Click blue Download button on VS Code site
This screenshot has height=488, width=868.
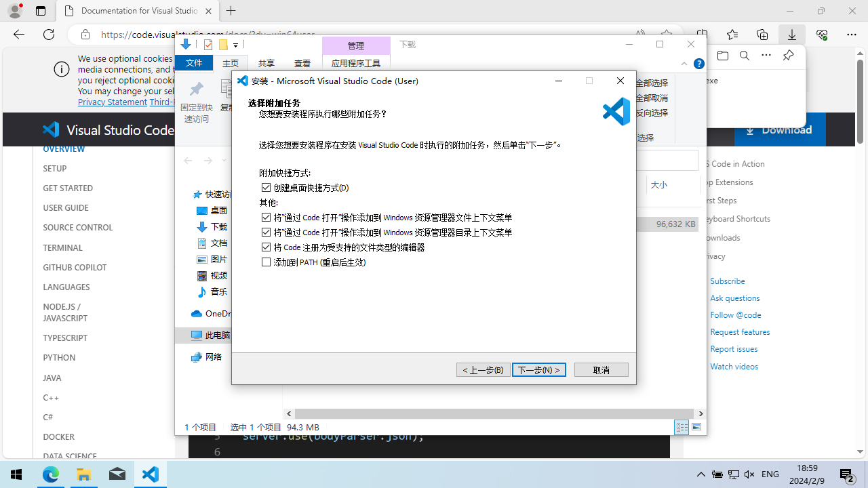coord(780,129)
